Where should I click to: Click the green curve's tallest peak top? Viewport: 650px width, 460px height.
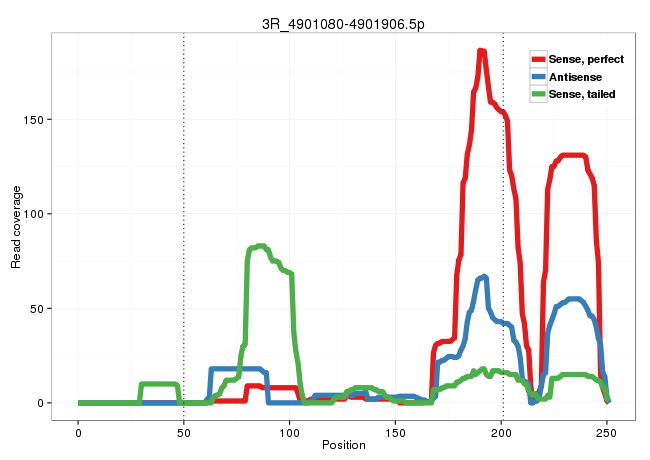[x=260, y=246]
